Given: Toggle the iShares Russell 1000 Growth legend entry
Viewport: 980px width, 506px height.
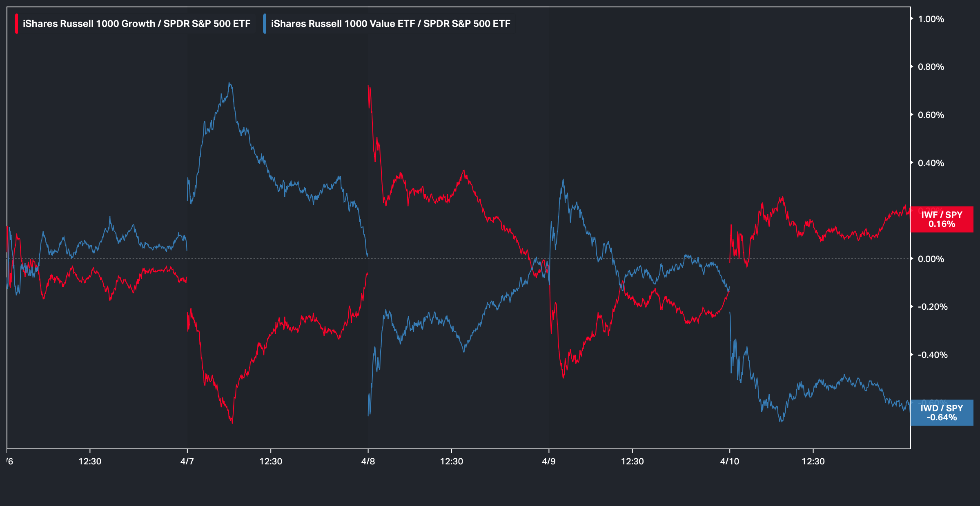Looking at the screenshot, I should point(136,24).
